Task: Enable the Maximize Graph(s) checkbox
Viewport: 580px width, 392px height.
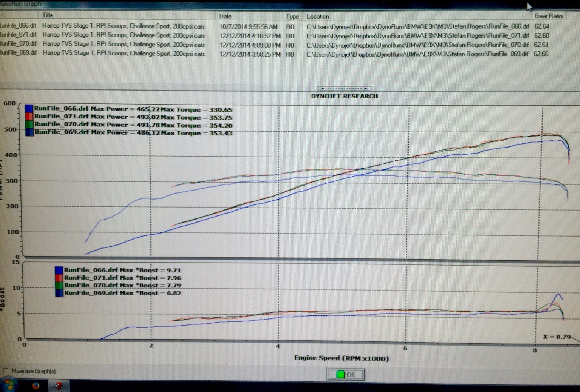Action: click(x=5, y=371)
